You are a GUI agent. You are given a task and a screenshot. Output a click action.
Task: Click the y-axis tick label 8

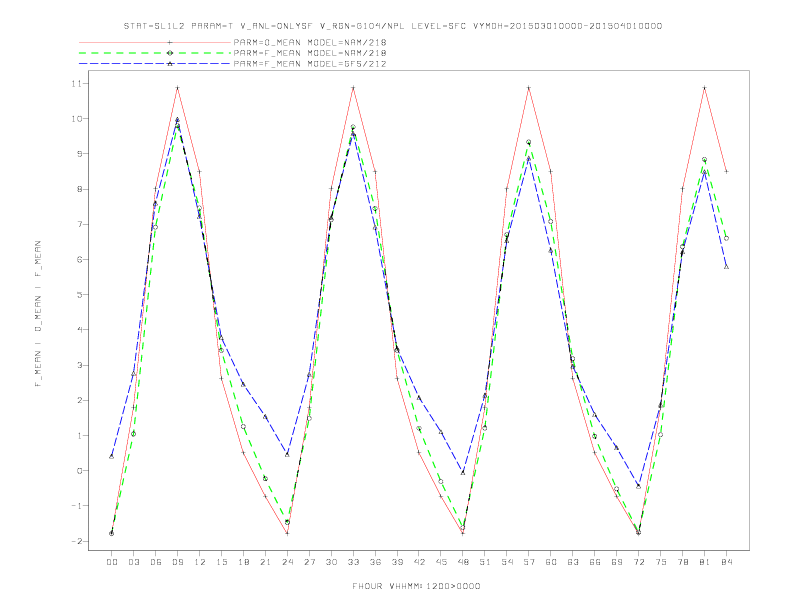(x=79, y=189)
